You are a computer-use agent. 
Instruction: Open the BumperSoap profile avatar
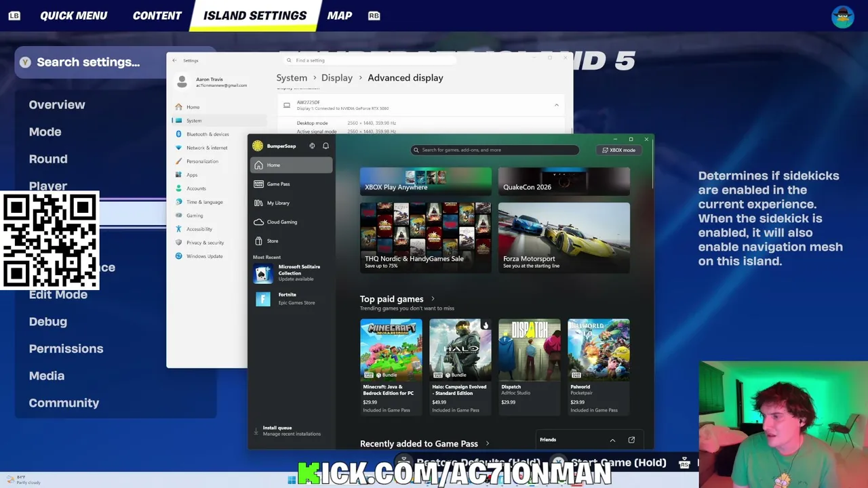point(258,146)
